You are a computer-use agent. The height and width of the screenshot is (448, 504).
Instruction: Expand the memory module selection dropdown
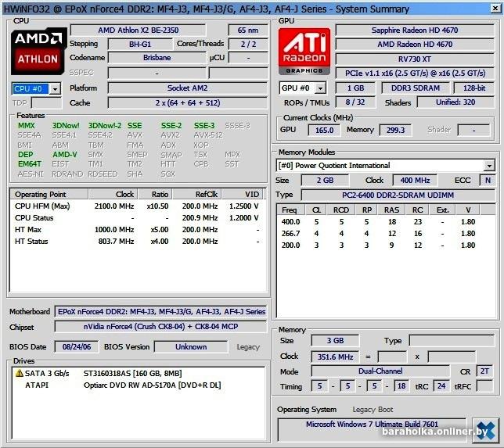pos(489,166)
